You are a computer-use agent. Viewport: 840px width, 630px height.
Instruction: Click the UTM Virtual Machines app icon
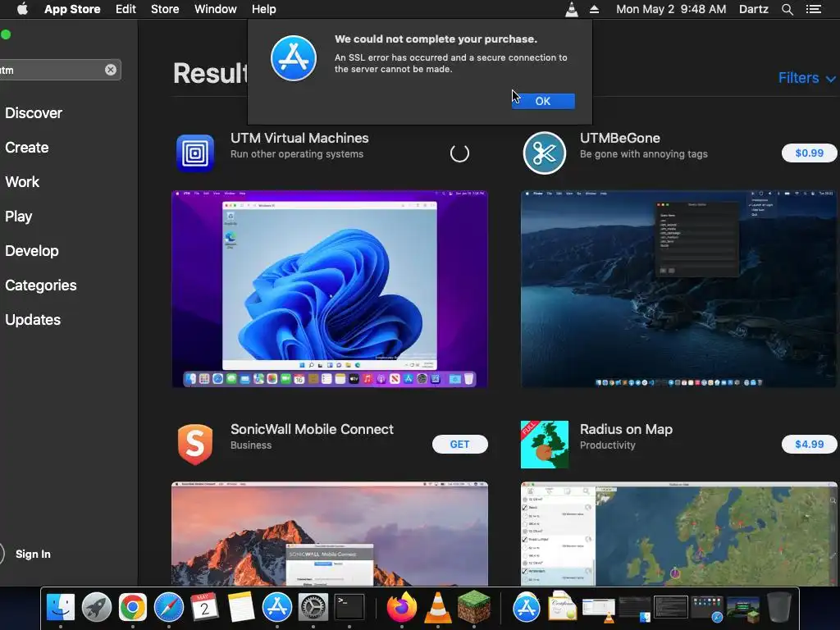195,153
